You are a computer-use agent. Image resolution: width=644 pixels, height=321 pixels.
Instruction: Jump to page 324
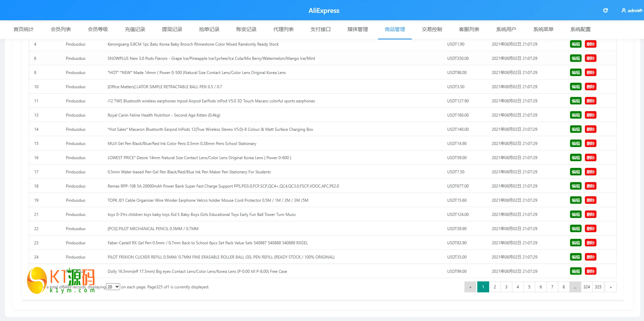587,287
